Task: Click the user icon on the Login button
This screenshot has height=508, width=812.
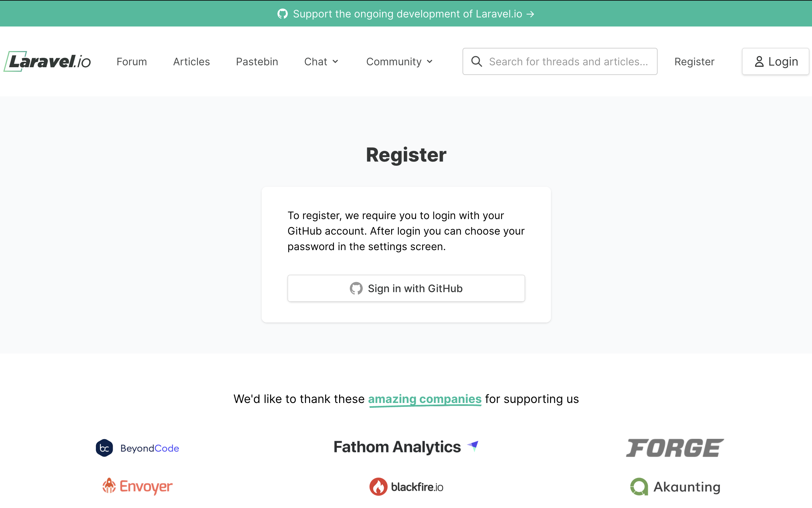Action: tap(759, 61)
